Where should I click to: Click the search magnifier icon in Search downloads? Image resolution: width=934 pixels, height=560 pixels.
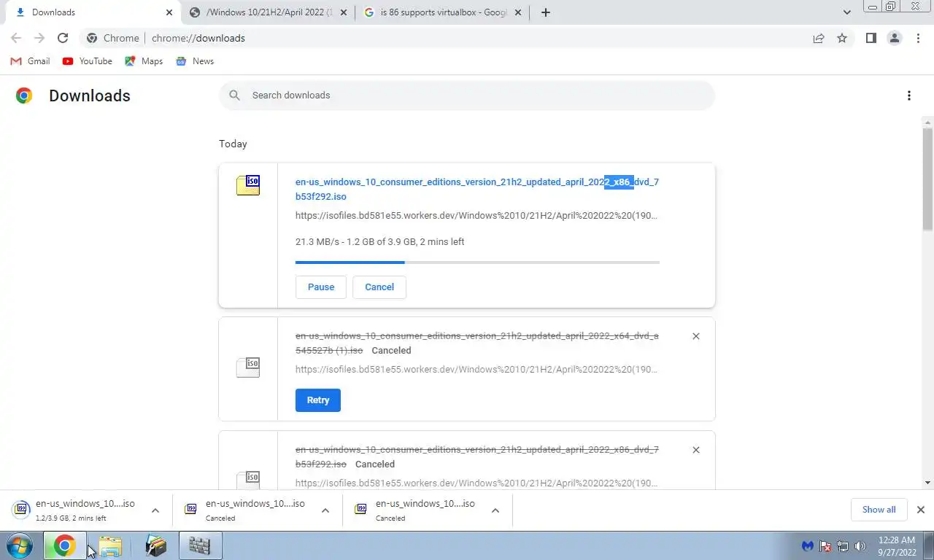click(x=234, y=96)
